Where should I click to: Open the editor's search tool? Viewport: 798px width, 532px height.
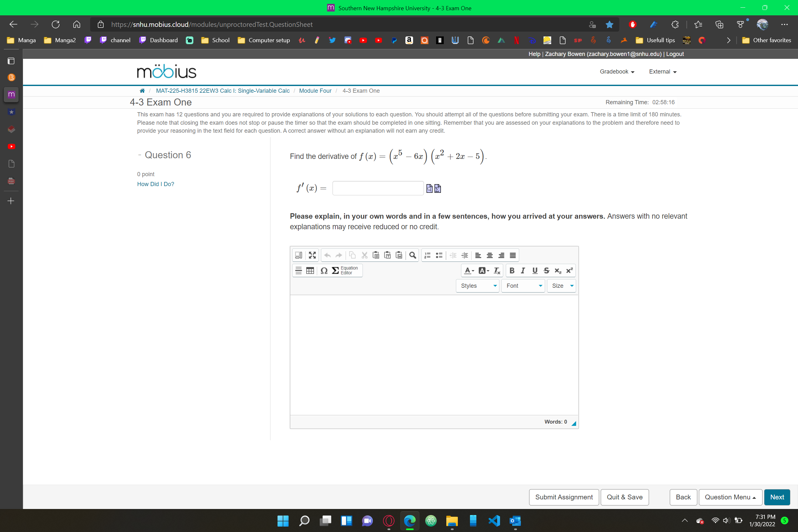point(413,255)
